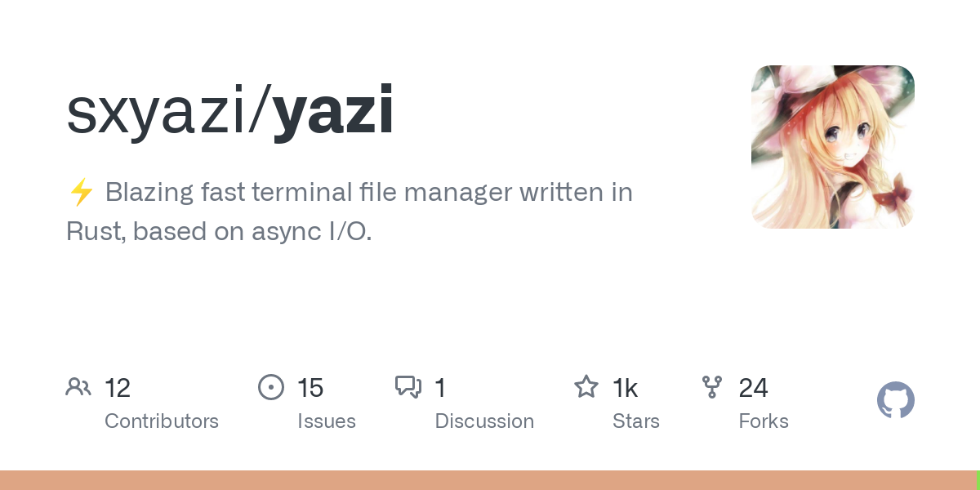Open the 'Issues' label
The height and width of the screenshot is (490, 980).
(x=327, y=421)
